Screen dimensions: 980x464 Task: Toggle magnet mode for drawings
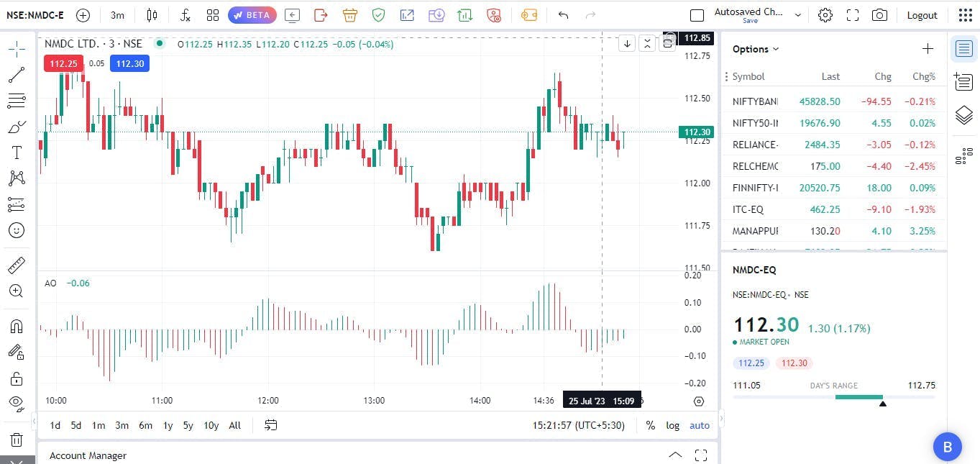17,326
